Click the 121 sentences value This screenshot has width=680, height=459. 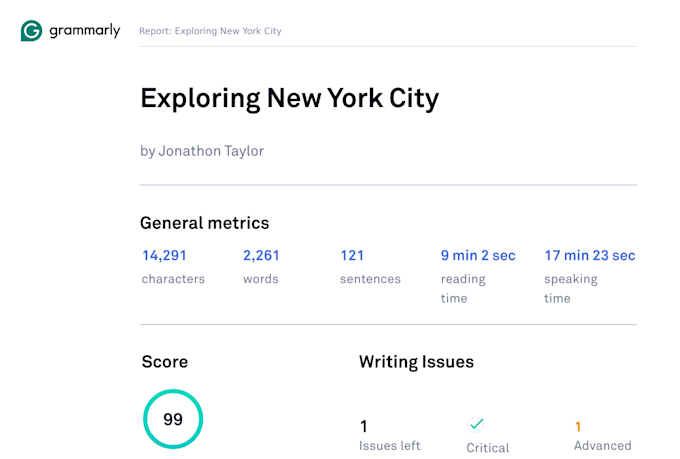352,256
